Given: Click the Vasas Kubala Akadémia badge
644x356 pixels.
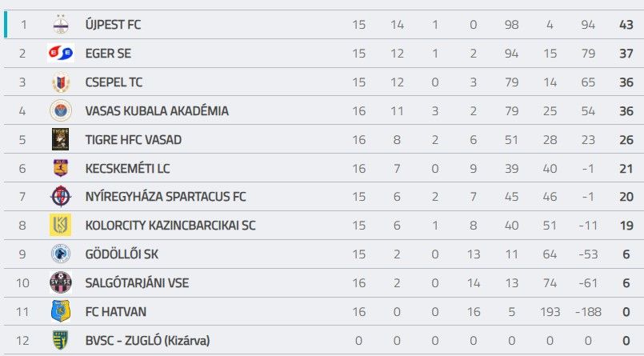Looking at the screenshot, I should [x=61, y=110].
